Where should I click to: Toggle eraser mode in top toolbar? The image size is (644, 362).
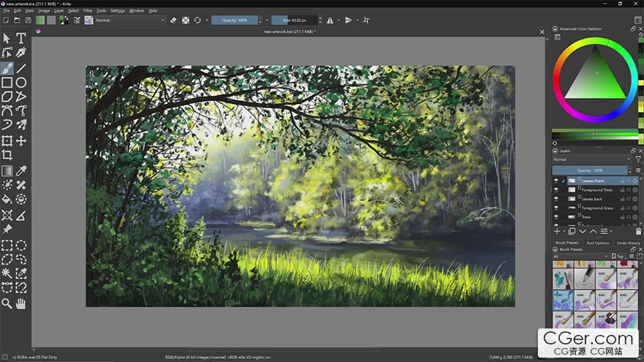coord(173,20)
